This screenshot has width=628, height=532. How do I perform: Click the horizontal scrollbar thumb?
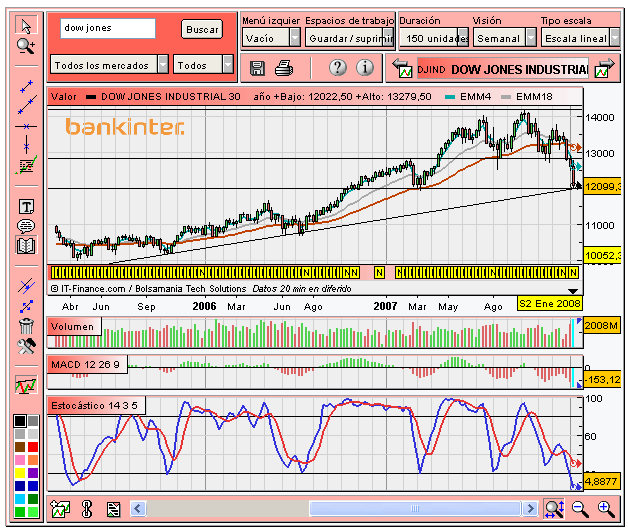pyautogui.click(x=415, y=509)
